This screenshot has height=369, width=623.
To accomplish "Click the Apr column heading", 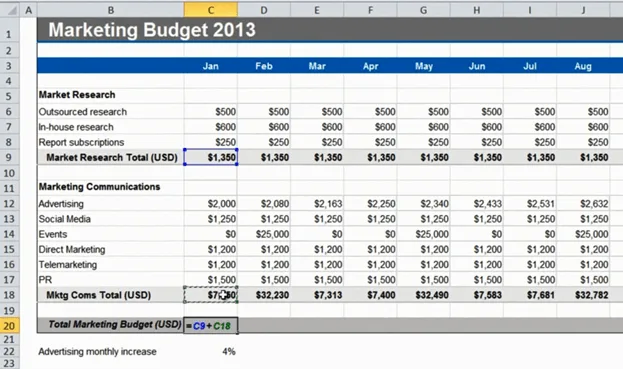I will pyautogui.click(x=370, y=66).
